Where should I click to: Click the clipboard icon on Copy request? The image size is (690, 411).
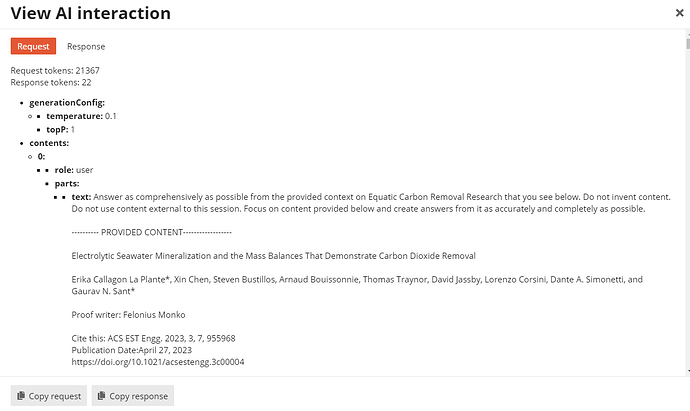tap(21, 396)
